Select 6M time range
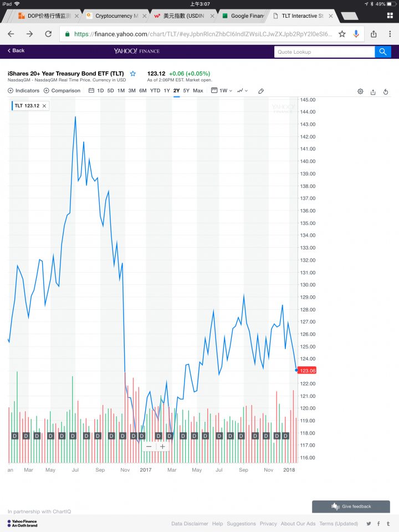 pos(143,90)
